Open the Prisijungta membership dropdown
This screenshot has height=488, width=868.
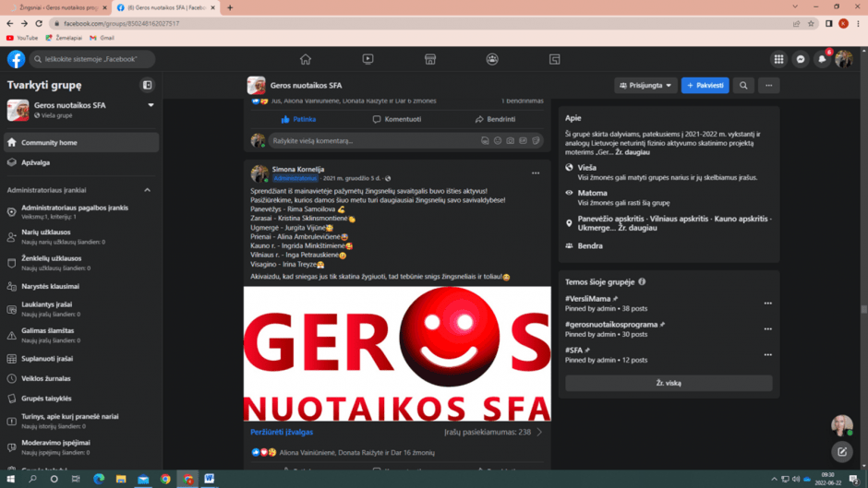(645, 85)
